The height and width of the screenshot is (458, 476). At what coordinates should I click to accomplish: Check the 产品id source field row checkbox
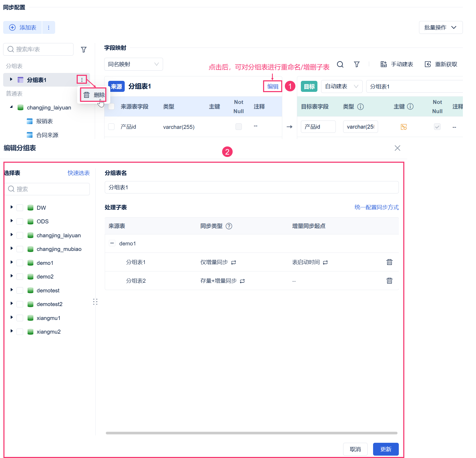coord(111,127)
